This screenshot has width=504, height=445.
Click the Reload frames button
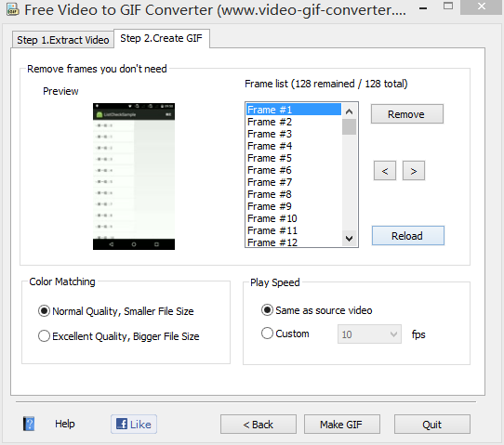pyautogui.click(x=408, y=236)
